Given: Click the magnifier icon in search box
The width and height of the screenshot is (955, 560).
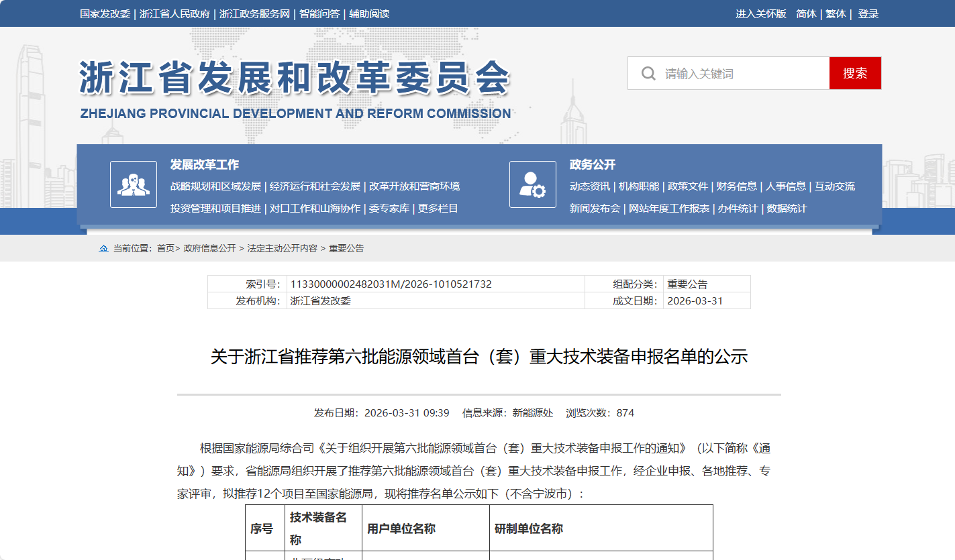Looking at the screenshot, I should pyautogui.click(x=648, y=73).
